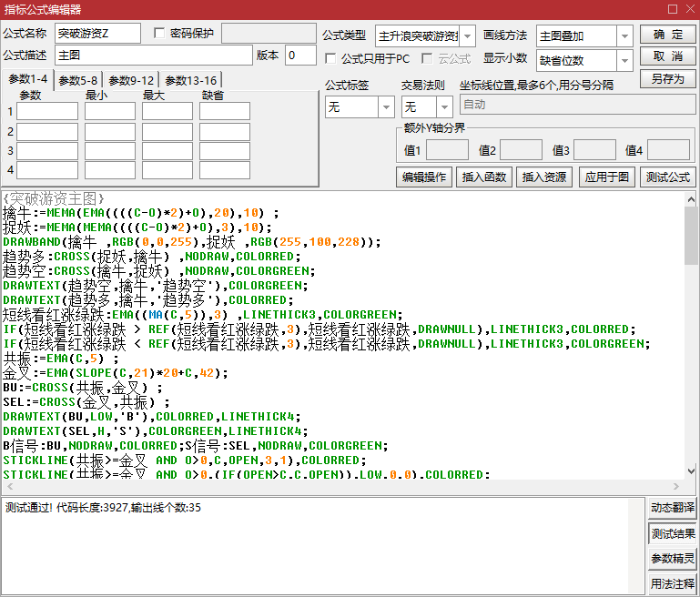700x597 pixels.
Task: Expand the 公式类型 dropdown
Action: [x=468, y=36]
